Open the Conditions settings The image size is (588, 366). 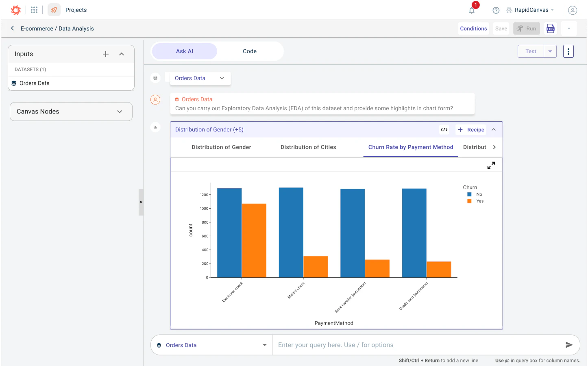[473, 28]
